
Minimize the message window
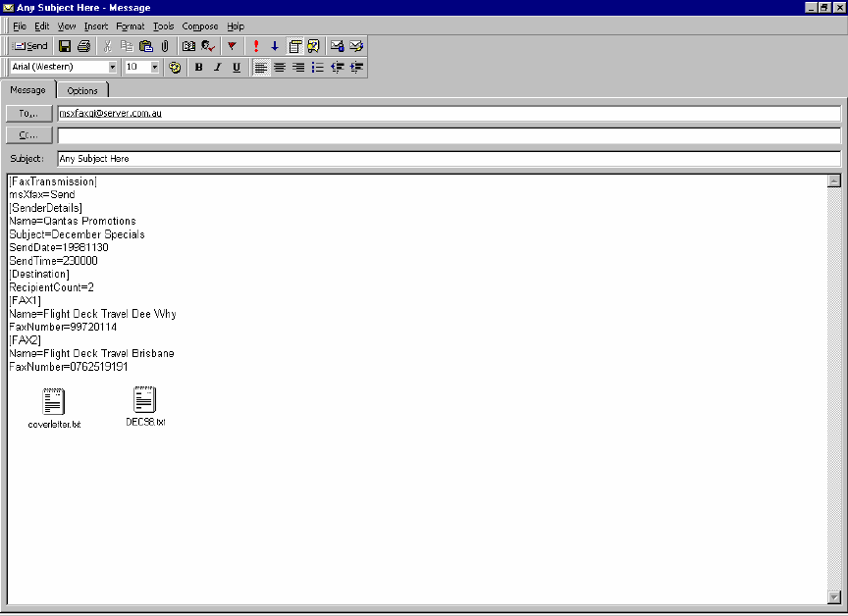point(811,8)
